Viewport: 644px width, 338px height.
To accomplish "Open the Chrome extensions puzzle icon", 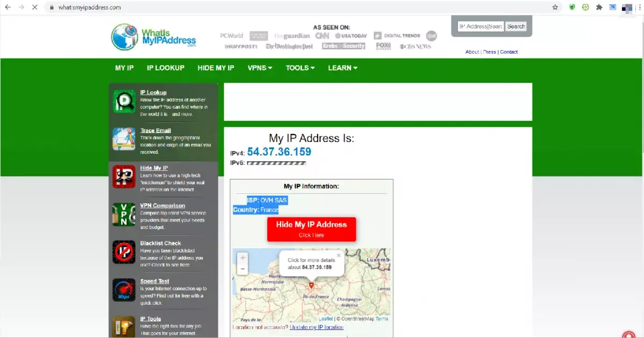I will click(599, 8).
